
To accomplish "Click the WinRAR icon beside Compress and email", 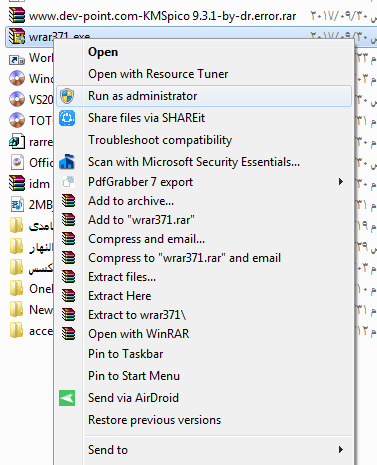I will click(69, 239).
